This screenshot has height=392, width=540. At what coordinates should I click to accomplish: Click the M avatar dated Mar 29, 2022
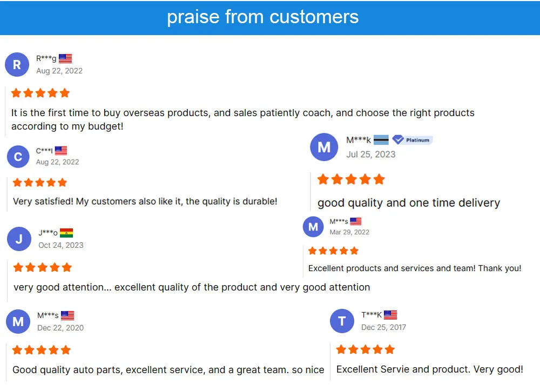313,227
